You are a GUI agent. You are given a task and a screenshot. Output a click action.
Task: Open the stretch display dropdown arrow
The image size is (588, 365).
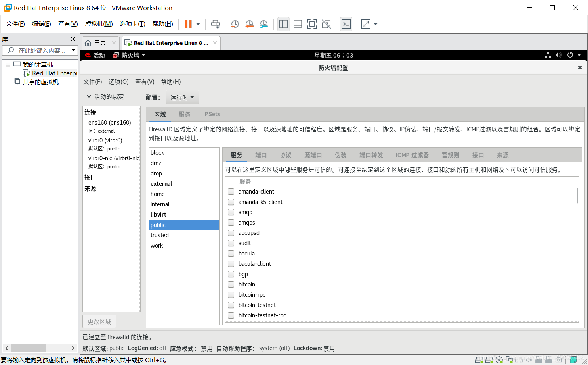[376, 24]
